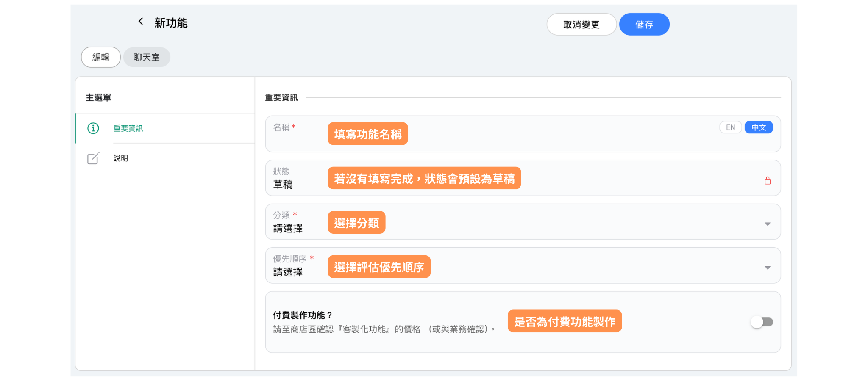Open the 分類 dropdown arrow

point(768,224)
